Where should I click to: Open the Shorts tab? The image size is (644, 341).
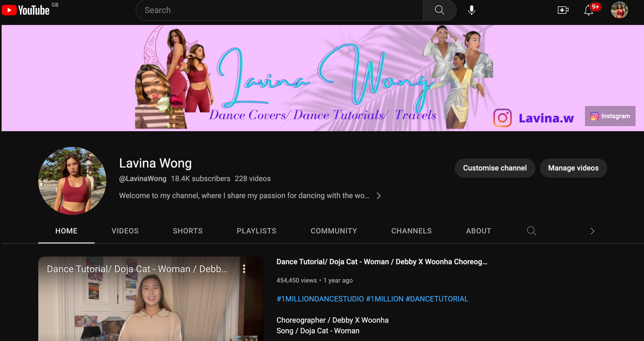tap(188, 231)
